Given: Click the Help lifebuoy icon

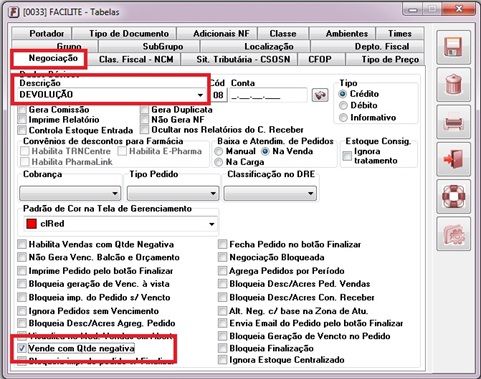Looking at the screenshot, I should 453,196.
